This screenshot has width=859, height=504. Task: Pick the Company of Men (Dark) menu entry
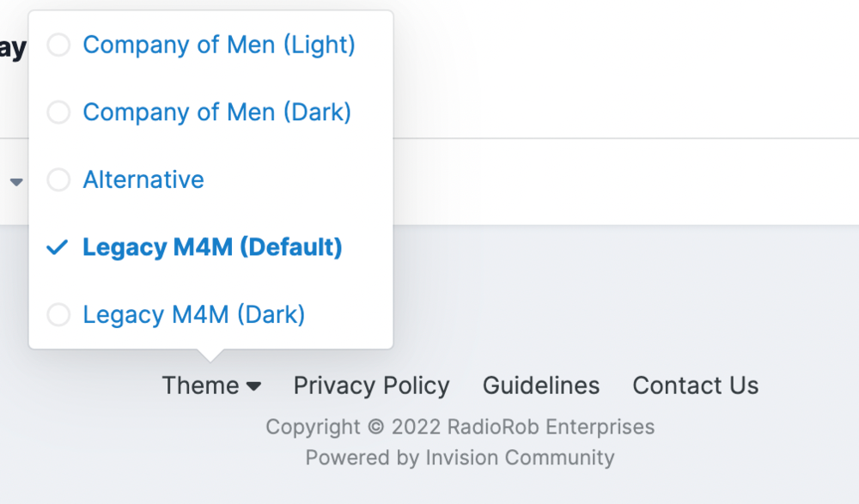216,112
